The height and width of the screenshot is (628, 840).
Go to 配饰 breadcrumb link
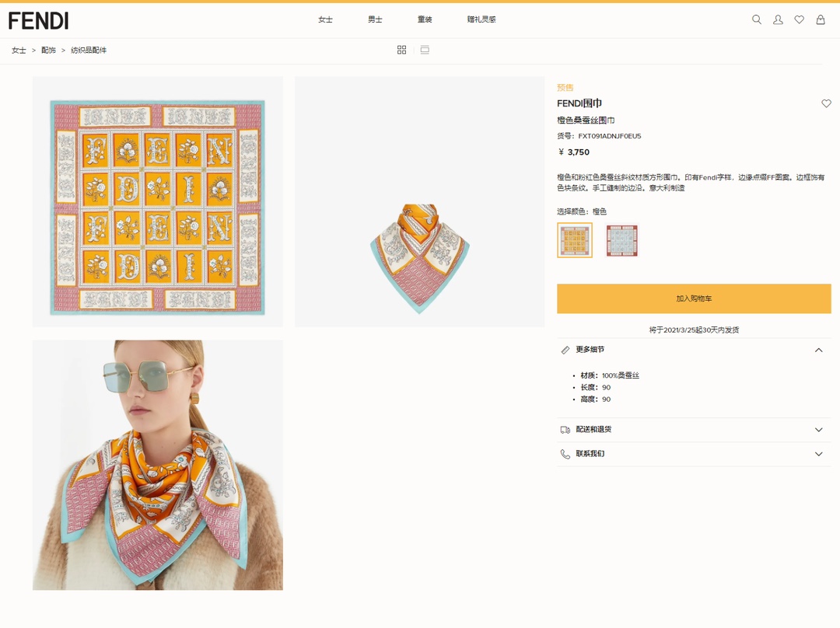(48, 51)
